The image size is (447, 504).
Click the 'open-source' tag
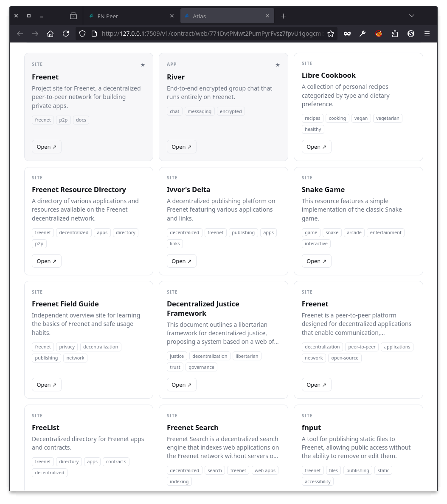click(x=345, y=358)
